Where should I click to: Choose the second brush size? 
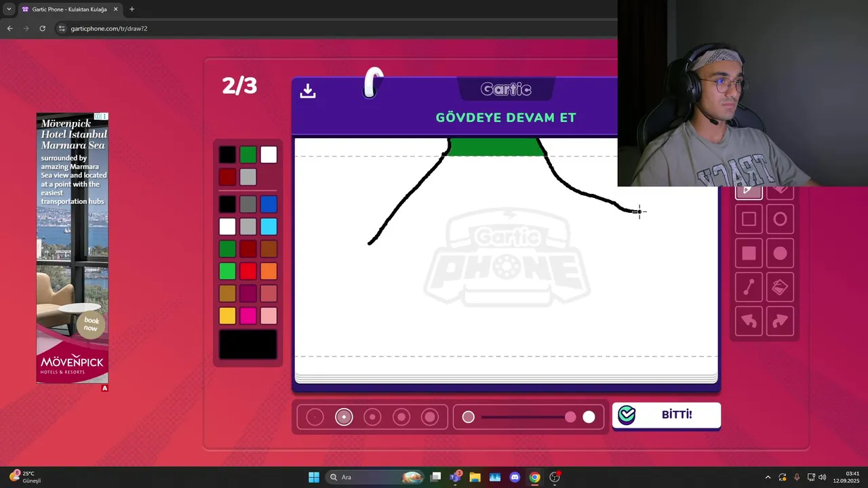click(344, 417)
